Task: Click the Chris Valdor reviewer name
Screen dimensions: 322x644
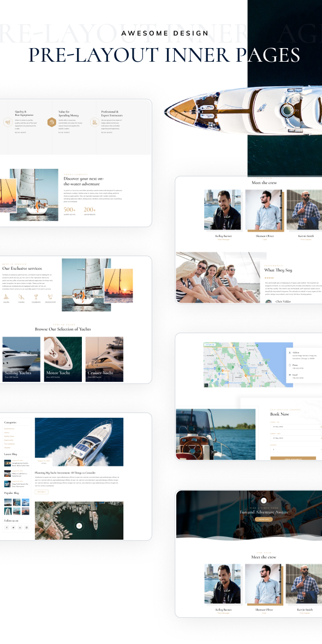Action: (x=284, y=302)
